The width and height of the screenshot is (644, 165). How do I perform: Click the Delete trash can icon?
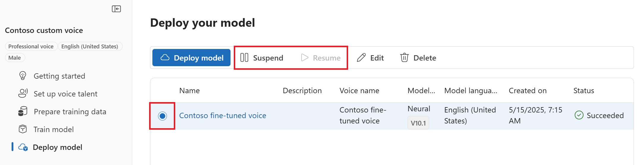point(404,58)
